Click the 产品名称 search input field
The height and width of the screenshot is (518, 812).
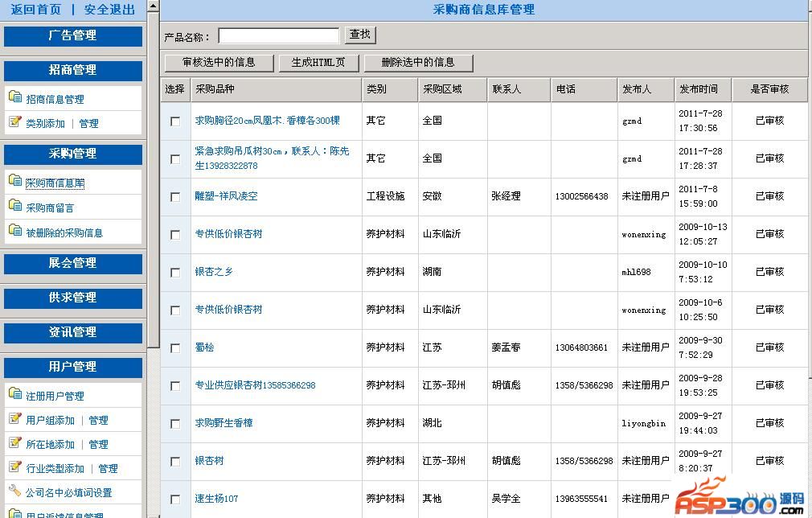[x=278, y=35]
